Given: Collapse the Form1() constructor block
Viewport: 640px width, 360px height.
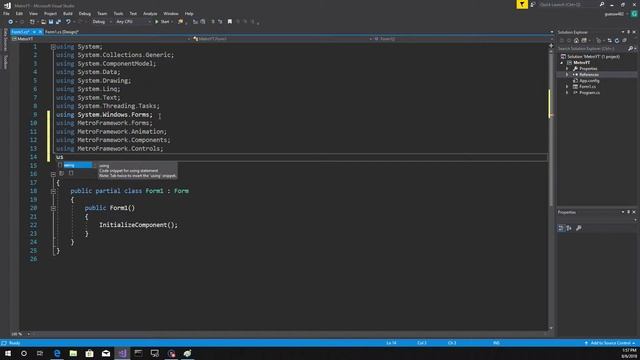Looking at the screenshot, I should (53, 208).
